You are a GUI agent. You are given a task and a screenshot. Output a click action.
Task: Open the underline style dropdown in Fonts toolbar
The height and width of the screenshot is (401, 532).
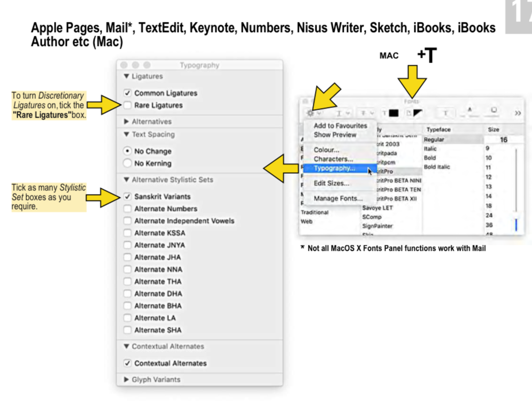pos(343,113)
